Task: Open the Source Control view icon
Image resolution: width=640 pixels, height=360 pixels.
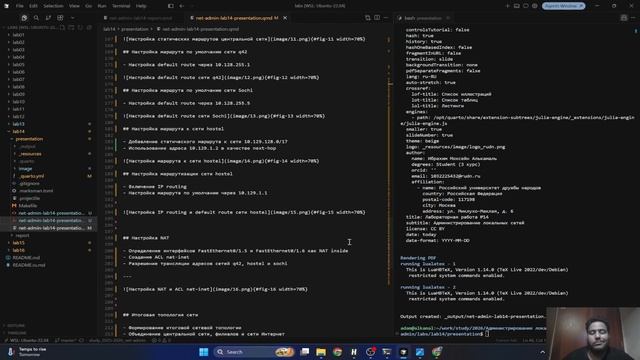Action: (x=48, y=18)
